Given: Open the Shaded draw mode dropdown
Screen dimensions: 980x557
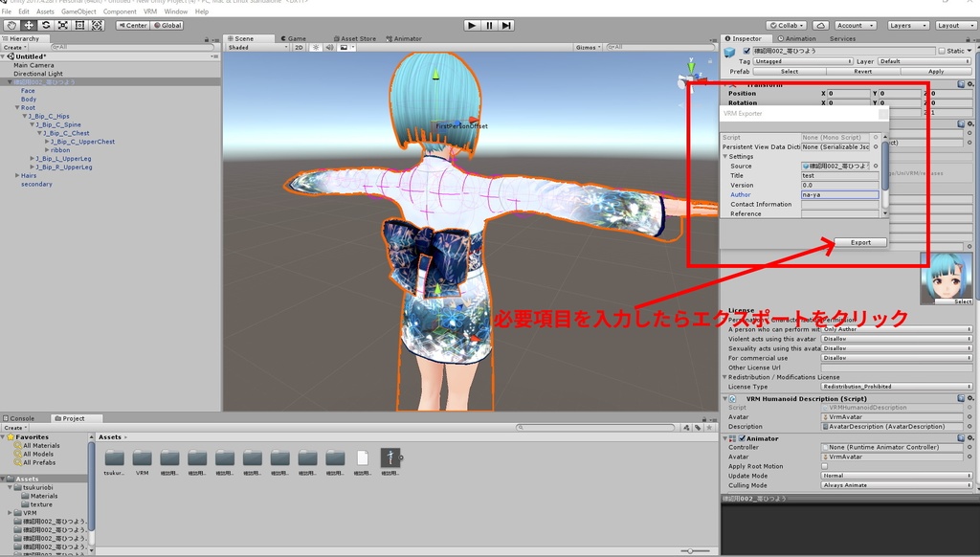Looking at the screenshot, I should click(257, 48).
